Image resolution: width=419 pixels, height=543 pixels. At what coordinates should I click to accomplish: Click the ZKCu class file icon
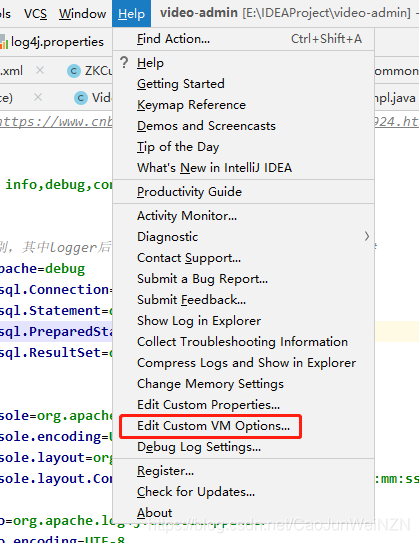click(x=74, y=71)
